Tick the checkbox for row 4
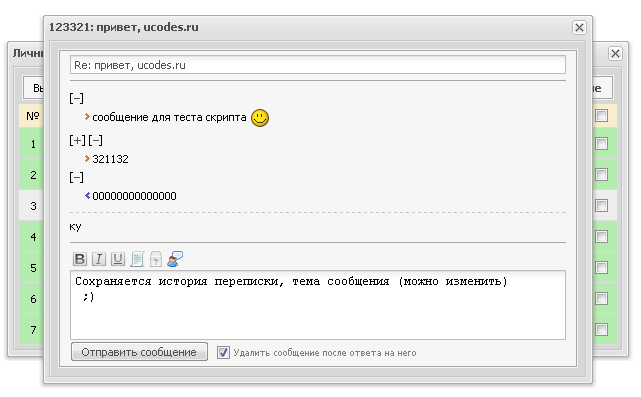The width and height of the screenshot is (641, 397). (x=601, y=236)
